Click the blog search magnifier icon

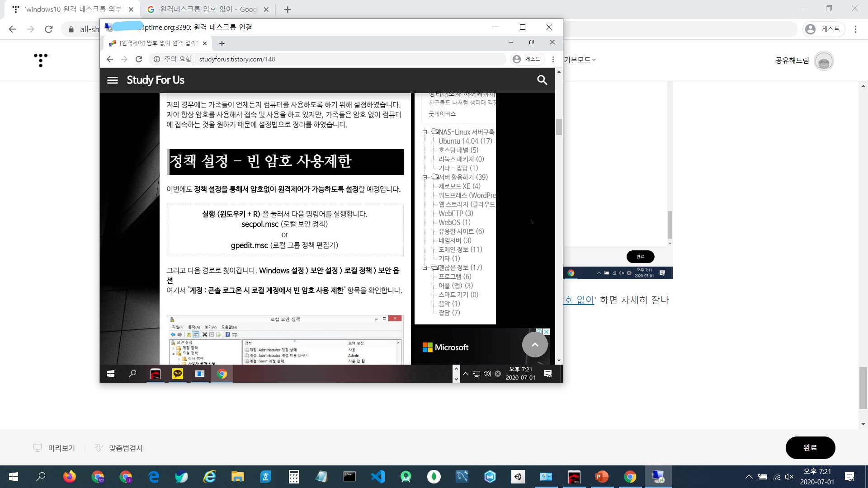pyautogui.click(x=542, y=80)
